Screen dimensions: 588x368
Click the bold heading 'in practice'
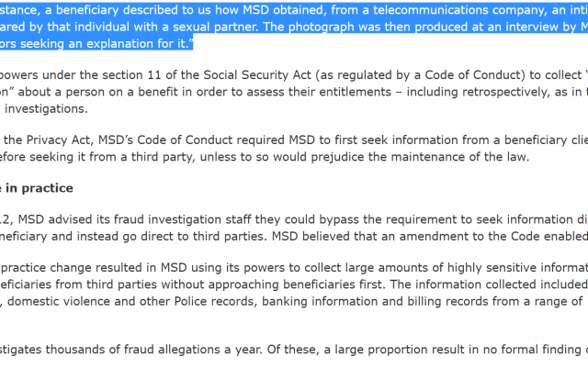[40, 188]
